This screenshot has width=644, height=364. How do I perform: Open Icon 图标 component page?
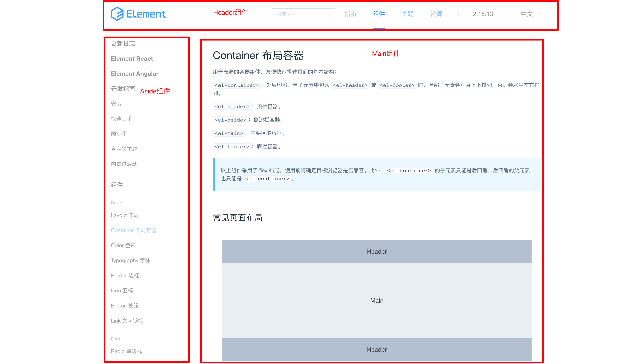(122, 291)
